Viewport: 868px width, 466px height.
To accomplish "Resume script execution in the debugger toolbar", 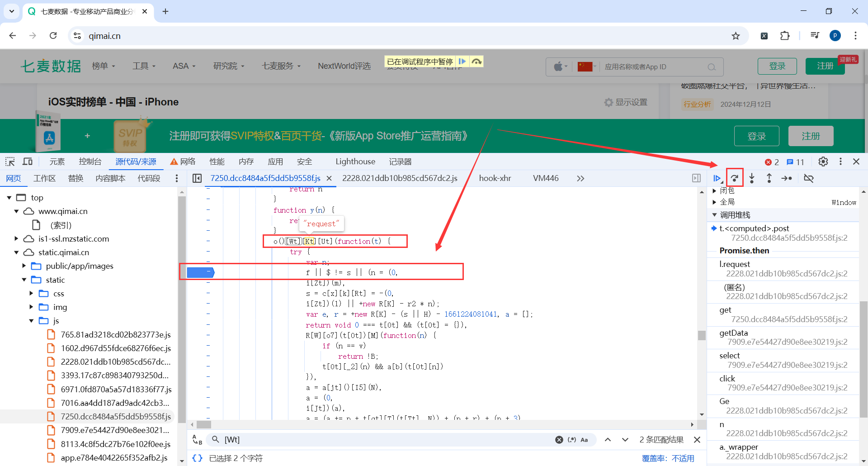I will point(717,178).
